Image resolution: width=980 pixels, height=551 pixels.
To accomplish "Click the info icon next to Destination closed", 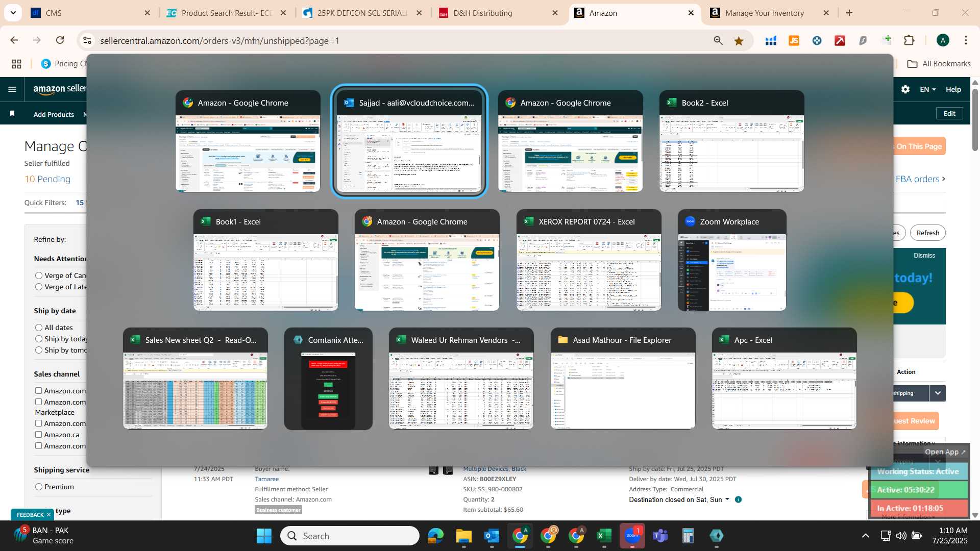I will [x=738, y=499].
